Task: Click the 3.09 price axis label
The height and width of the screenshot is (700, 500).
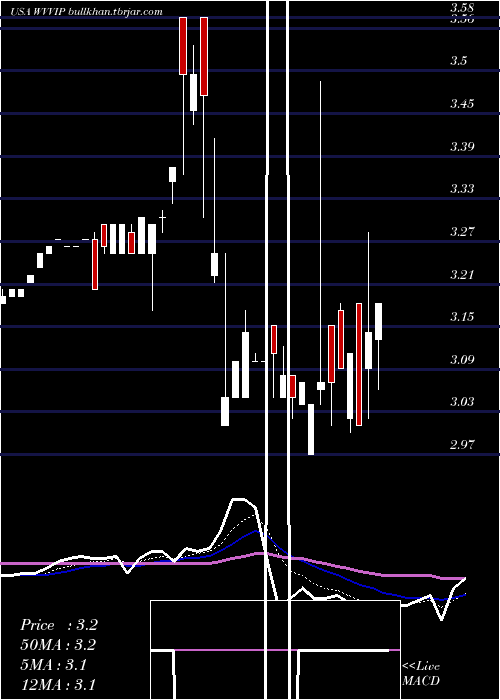Action: pyautogui.click(x=462, y=359)
